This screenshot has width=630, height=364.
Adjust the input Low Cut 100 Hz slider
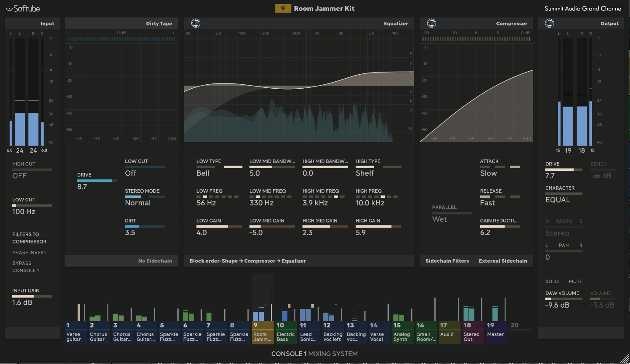(32, 205)
